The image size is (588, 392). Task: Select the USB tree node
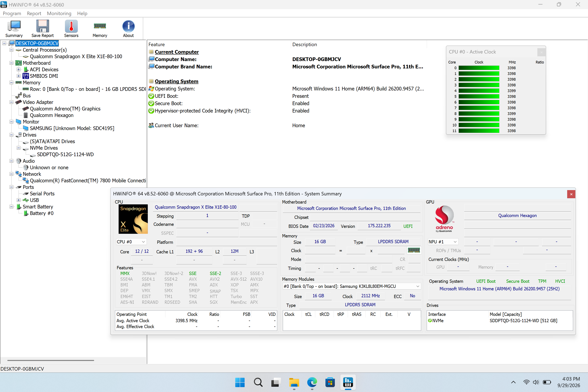pyautogui.click(x=34, y=200)
